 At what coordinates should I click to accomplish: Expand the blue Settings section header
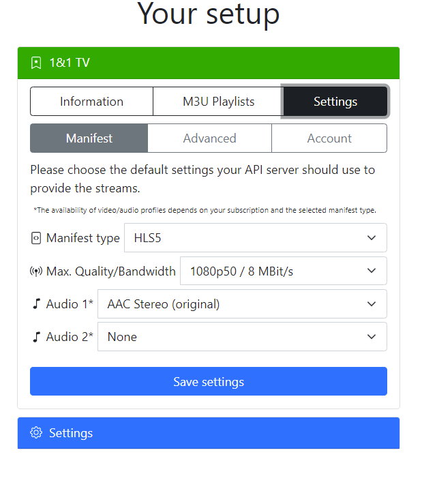(x=209, y=433)
